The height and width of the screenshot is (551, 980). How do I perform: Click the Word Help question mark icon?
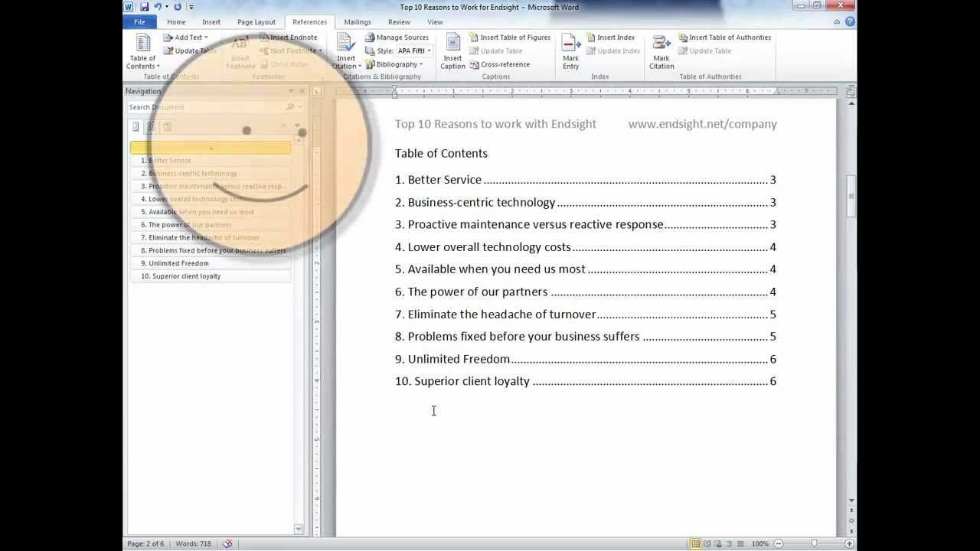click(x=850, y=21)
